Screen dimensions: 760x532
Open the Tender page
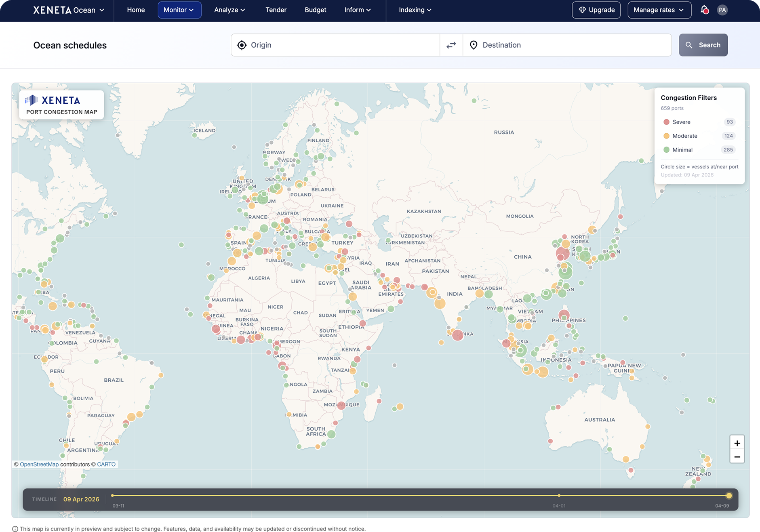pos(276,10)
